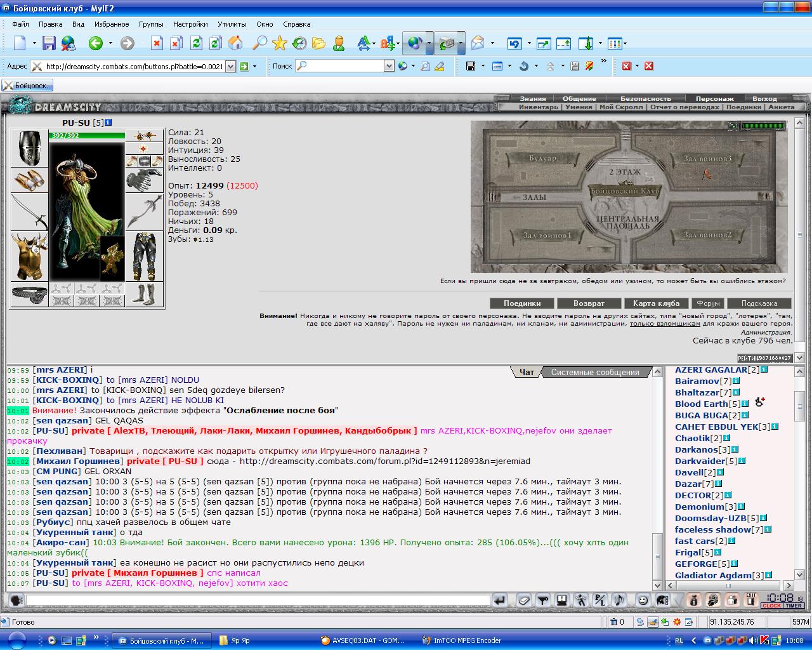Toggle the CLOCK mode under the timer
This screenshot has height=650, width=812.
[x=772, y=606]
